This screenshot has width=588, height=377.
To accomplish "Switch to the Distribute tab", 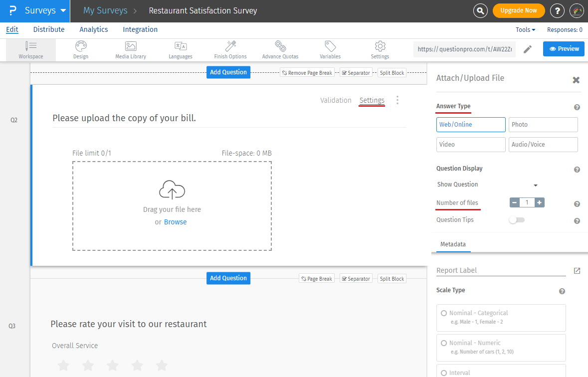I will click(49, 29).
